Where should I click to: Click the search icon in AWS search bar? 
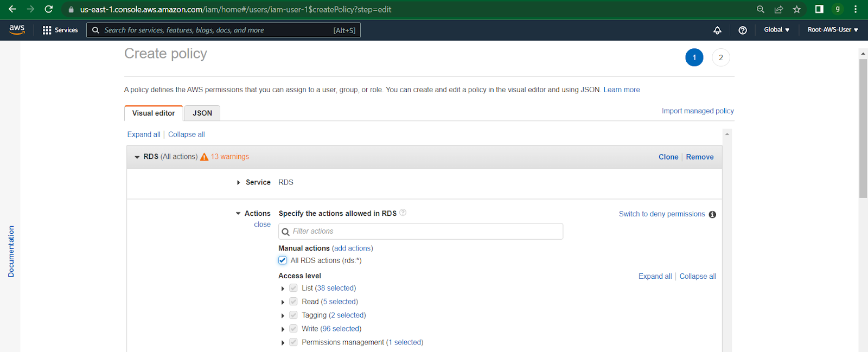[x=96, y=30]
